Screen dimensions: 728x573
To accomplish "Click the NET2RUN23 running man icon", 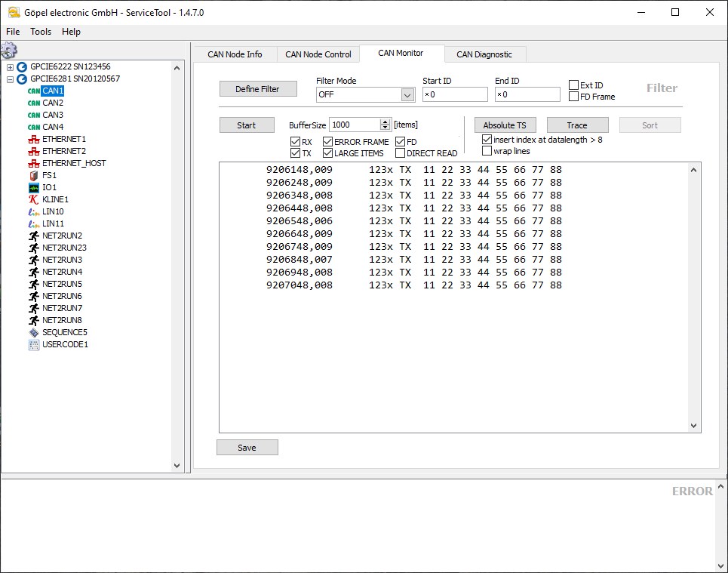I will pyautogui.click(x=34, y=248).
